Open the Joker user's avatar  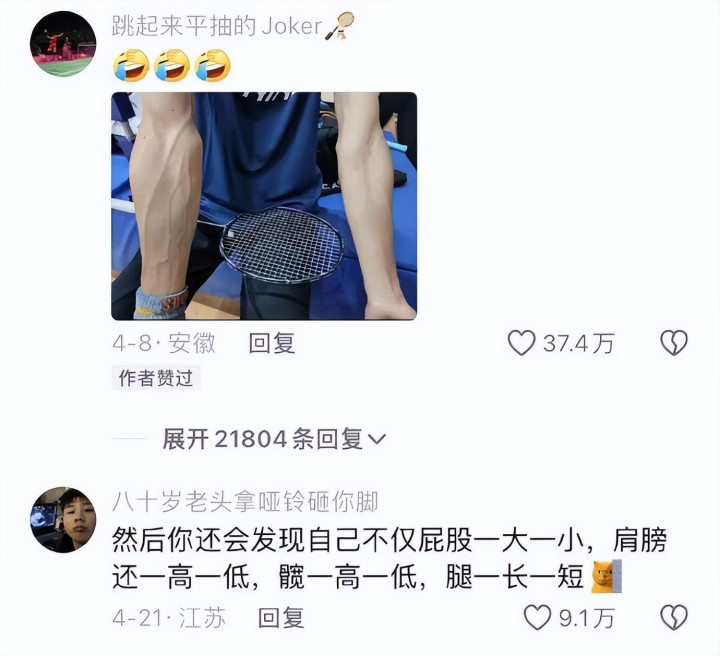coord(63,44)
